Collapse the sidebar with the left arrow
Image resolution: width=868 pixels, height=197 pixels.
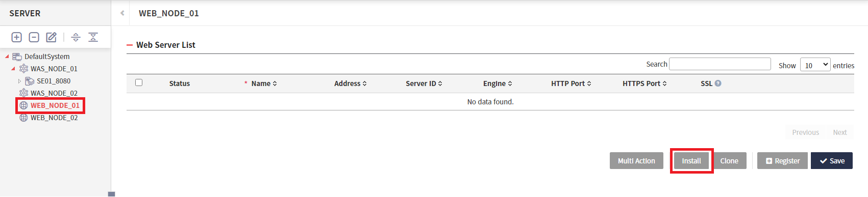(x=122, y=13)
